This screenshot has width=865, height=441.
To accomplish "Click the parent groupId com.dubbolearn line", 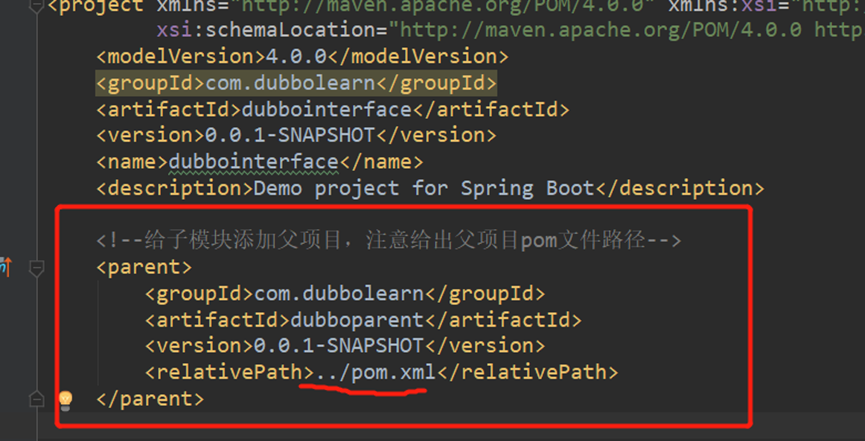I will point(345,294).
